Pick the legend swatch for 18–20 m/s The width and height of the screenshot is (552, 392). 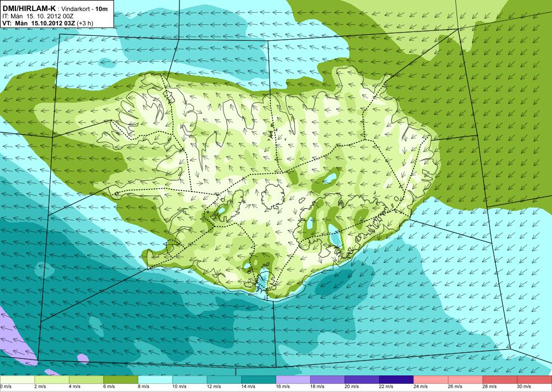tap(328, 380)
